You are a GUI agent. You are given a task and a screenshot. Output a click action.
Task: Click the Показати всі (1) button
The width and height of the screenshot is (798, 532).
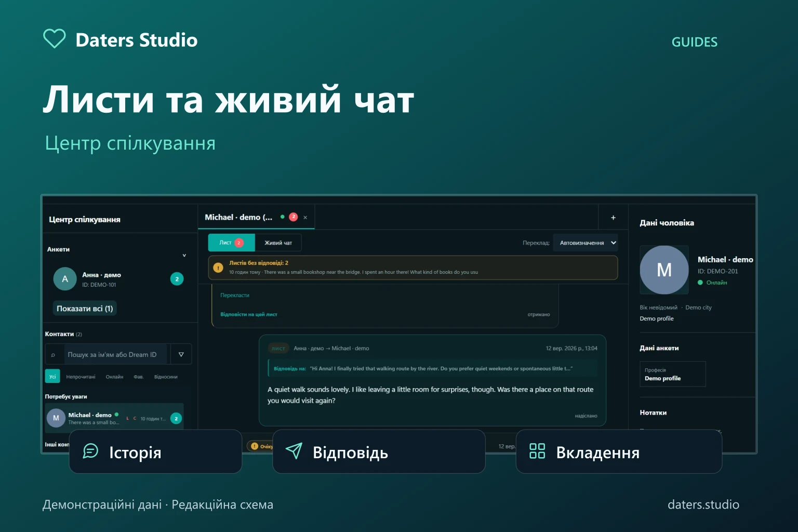85,309
